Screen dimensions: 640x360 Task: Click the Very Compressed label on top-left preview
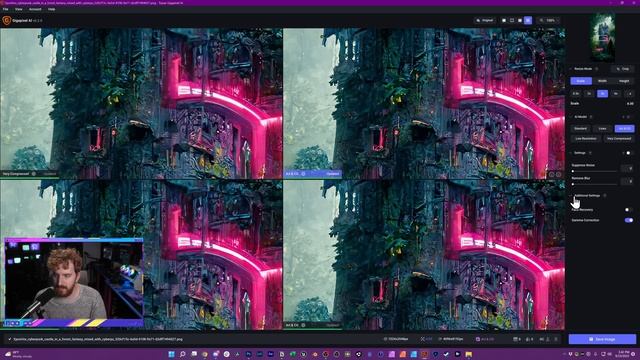16,174
